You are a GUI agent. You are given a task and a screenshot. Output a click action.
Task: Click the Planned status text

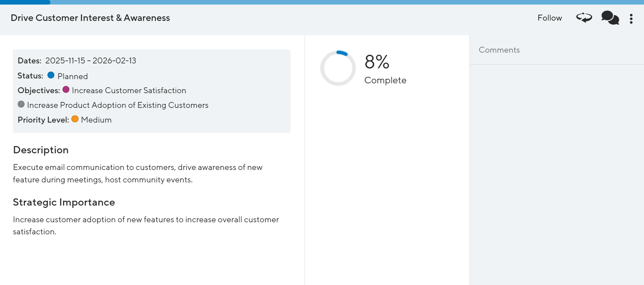[x=73, y=76]
